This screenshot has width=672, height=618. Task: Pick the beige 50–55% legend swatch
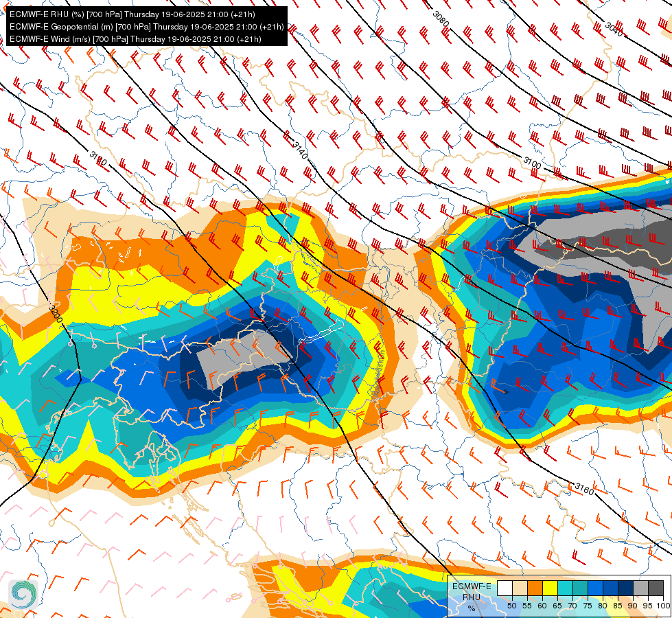tap(520, 588)
